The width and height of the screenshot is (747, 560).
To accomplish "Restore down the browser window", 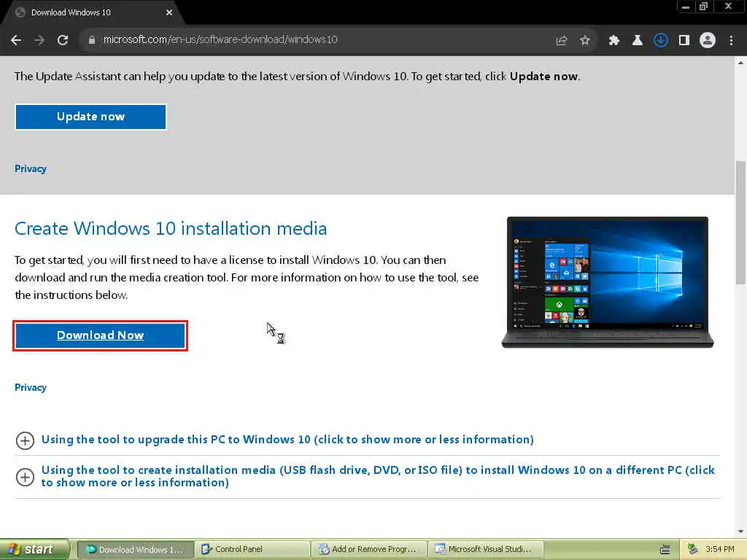I will pyautogui.click(x=704, y=7).
